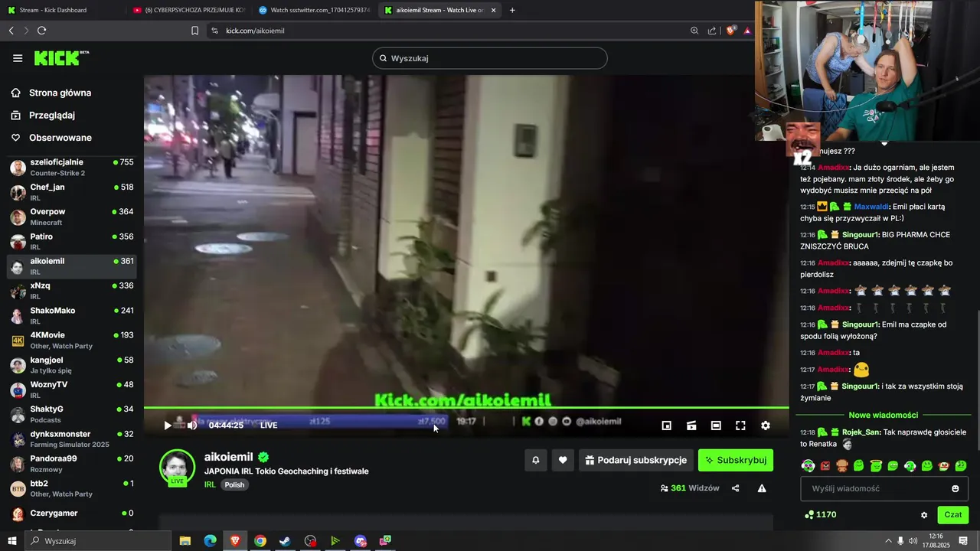Go to Strona główna
Viewport: 980px width, 551px height.
pyautogui.click(x=60, y=93)
